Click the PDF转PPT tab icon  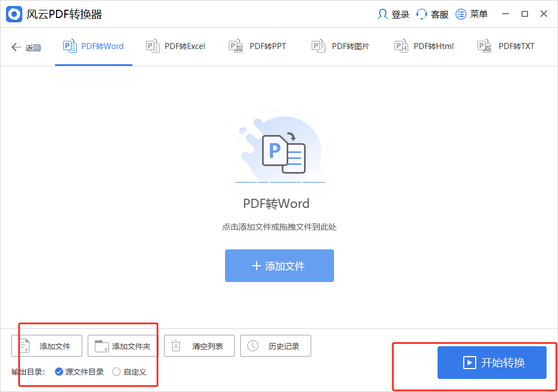(235, 46)
